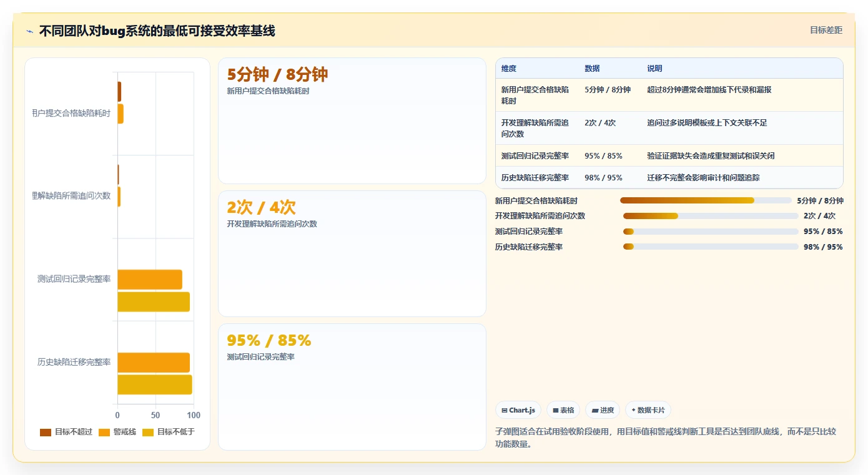Screen dimensions: 868x475
Task: Toggle 警戒线 legend entry
Action: tap(117, 432)
